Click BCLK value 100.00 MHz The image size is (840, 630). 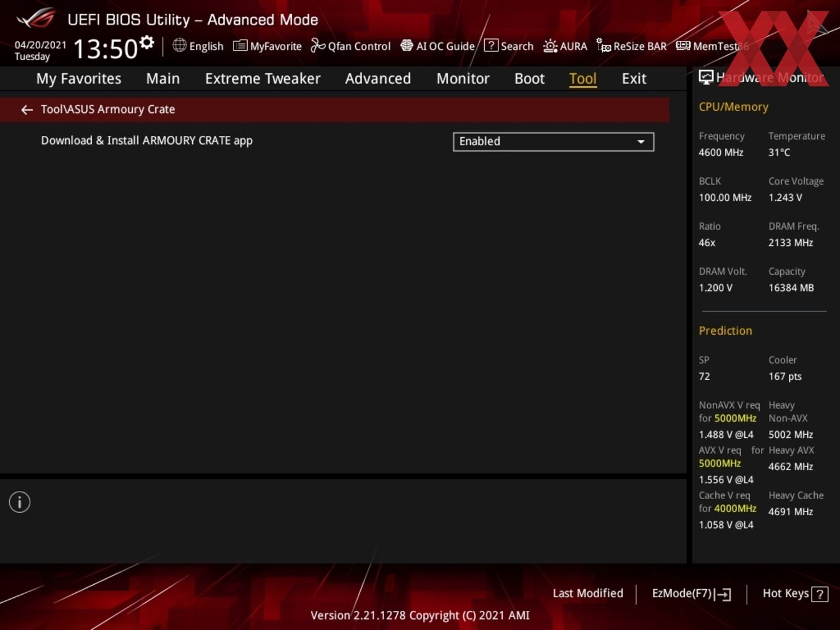click(725, 198)
